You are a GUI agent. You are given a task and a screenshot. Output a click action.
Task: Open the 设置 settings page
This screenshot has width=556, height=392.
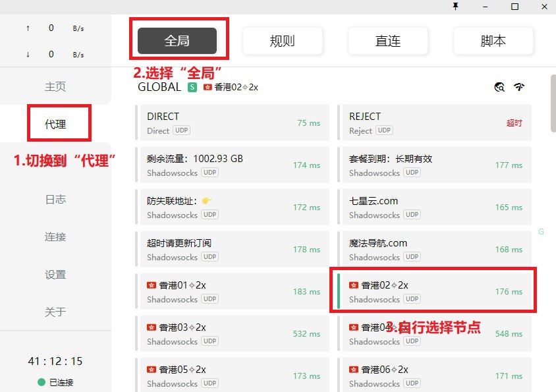point(55,274)
